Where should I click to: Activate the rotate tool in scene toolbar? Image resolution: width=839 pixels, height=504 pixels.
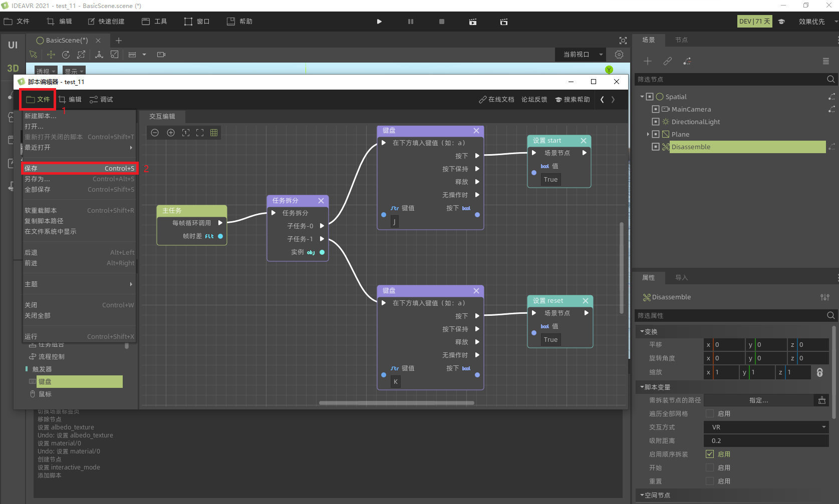[x=66, y=55]
